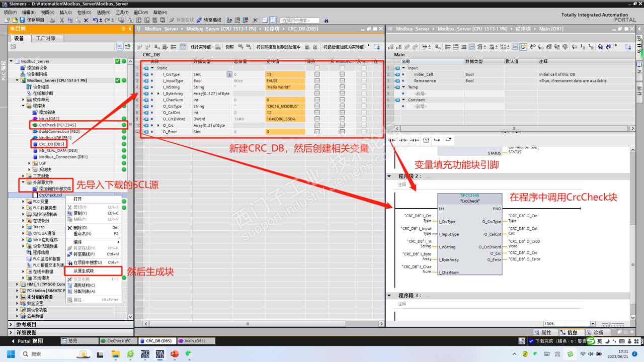Click 将快照值复制到起始值中 button
Viewport: 644px width, 362px height.
[x=278, y=47]
